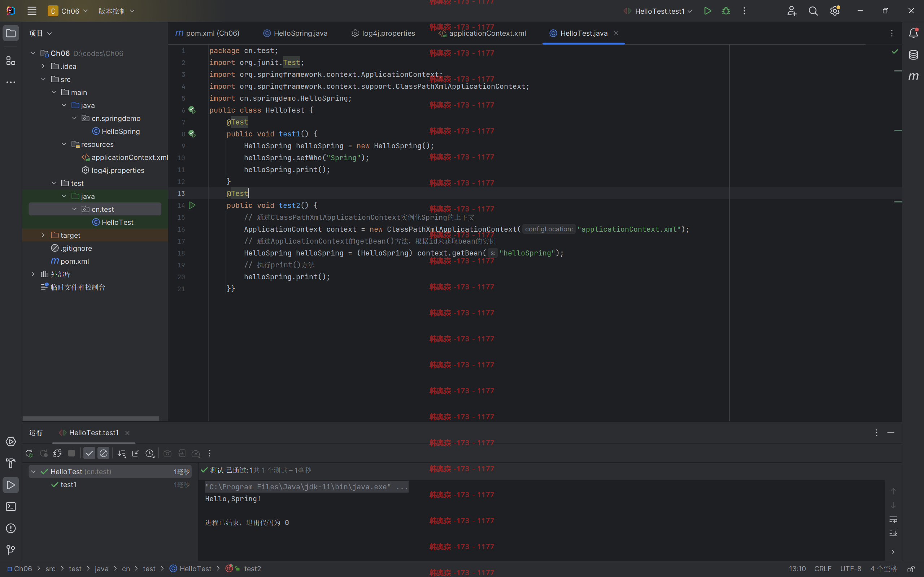924x577 pixels.
Task: Click run gutter icon beside test2 method
Action: click(192, 205)
